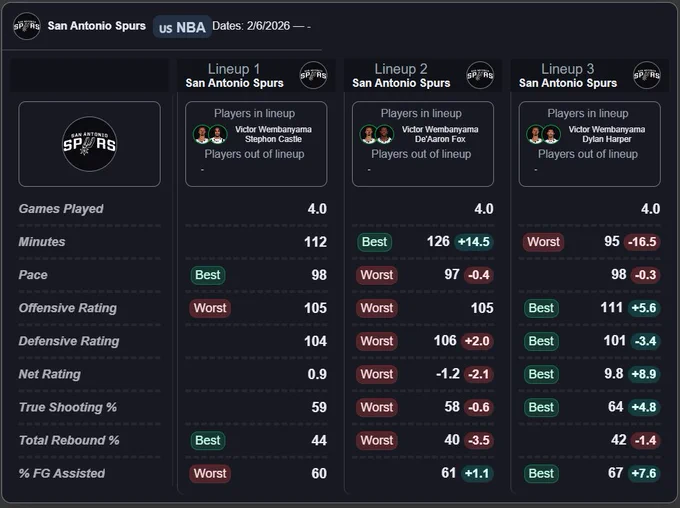Select the Lineup 1 column heading
Viewport: 680px width, 508px height.
(234, 69)
